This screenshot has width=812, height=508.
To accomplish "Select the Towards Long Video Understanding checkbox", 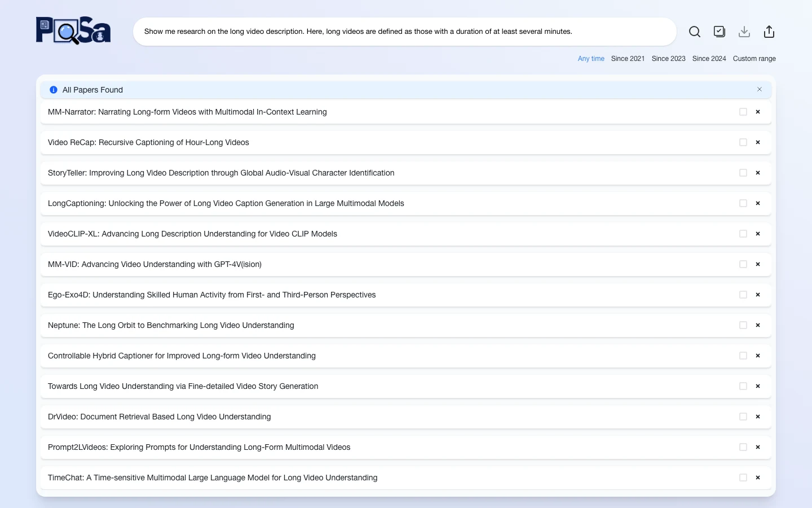I will tap(743, 386).
